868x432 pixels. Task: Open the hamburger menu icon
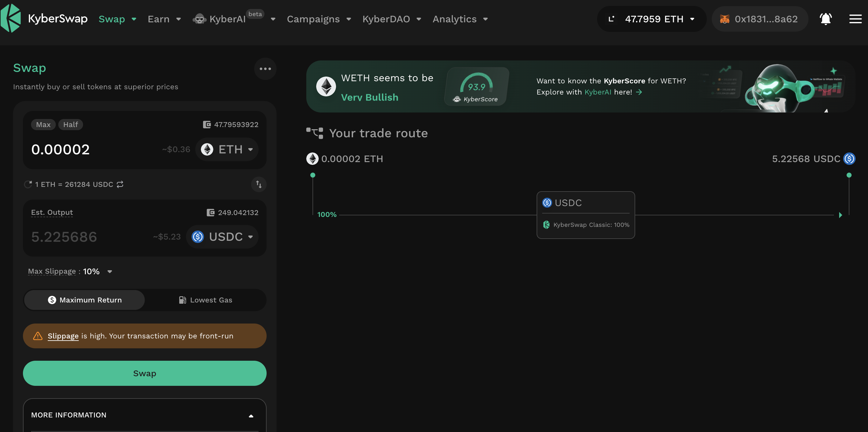855,19
